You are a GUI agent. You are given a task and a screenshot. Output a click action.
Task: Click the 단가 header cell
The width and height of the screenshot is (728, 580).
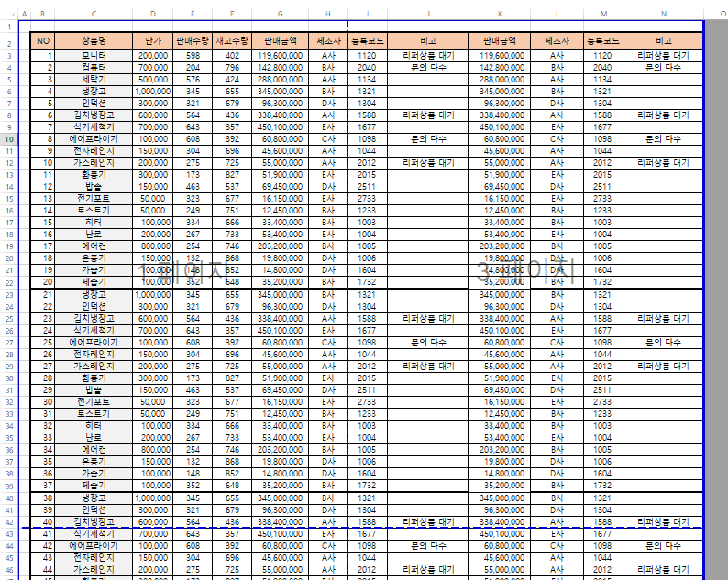pyautogui.click(x=153, y=41)
